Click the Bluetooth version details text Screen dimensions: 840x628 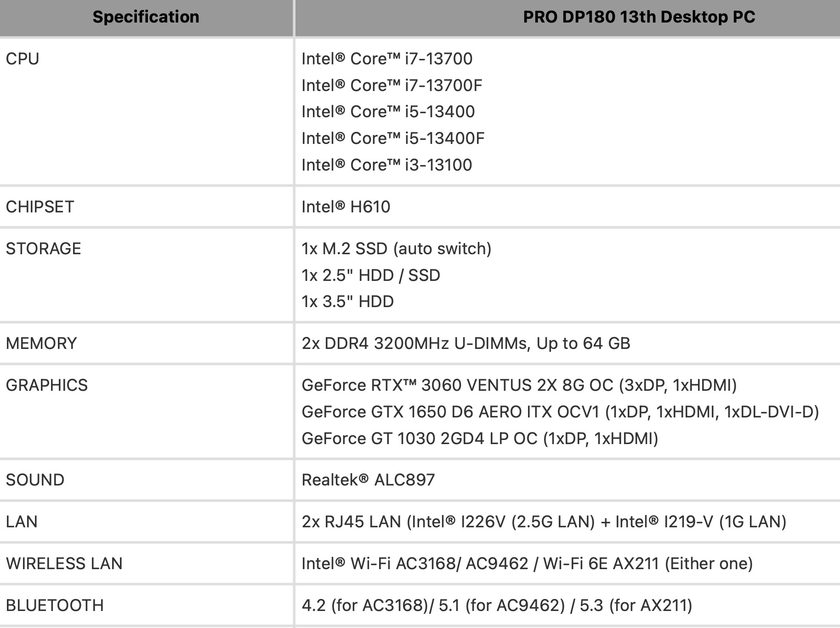pos(496,605)
